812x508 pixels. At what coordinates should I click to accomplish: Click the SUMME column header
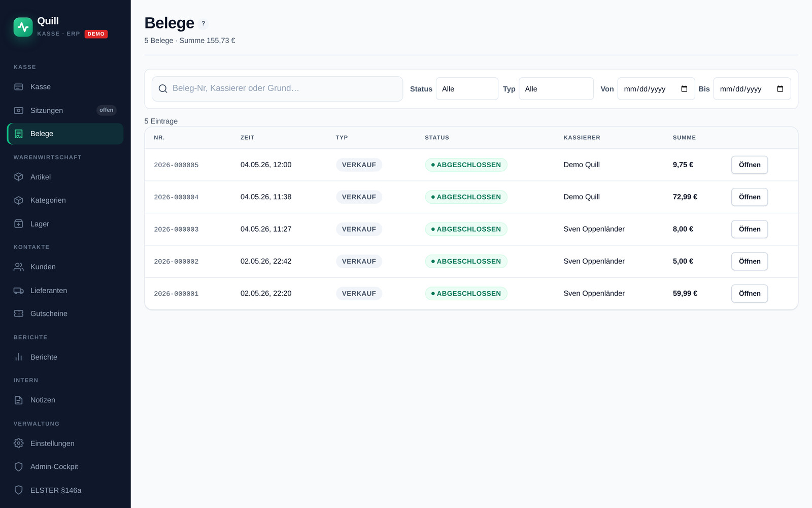[684, 138]
